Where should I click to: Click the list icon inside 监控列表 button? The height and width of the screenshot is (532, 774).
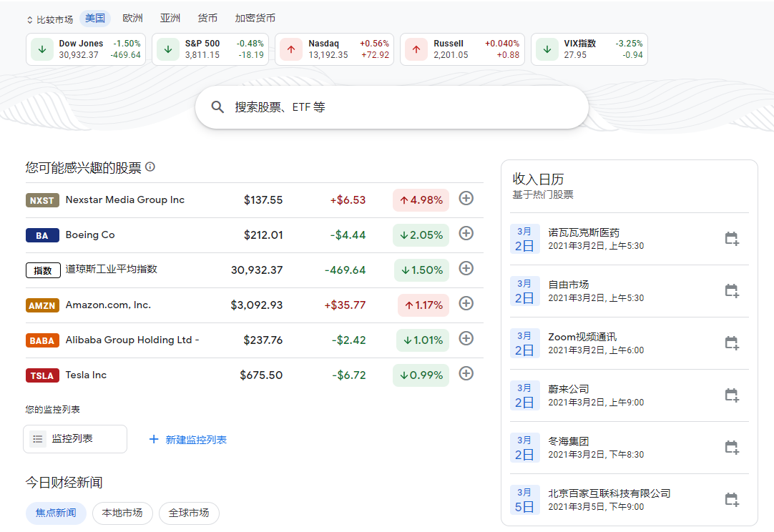37,439
